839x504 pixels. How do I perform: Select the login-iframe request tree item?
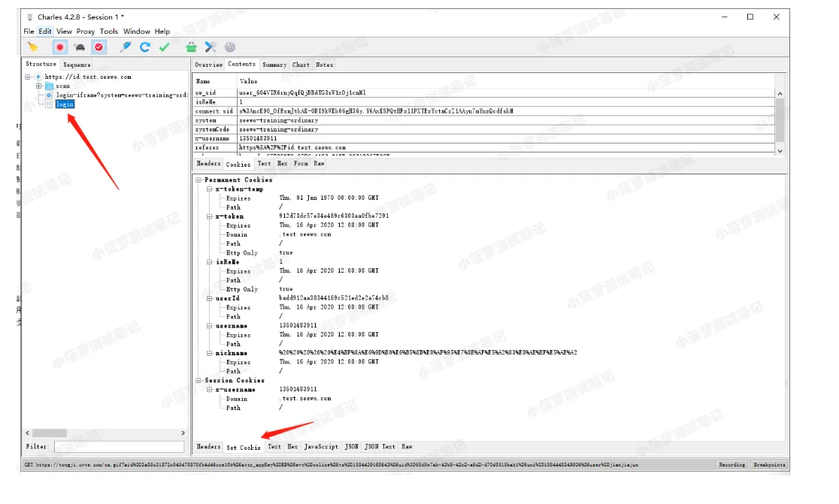click(x=122, y=95)
